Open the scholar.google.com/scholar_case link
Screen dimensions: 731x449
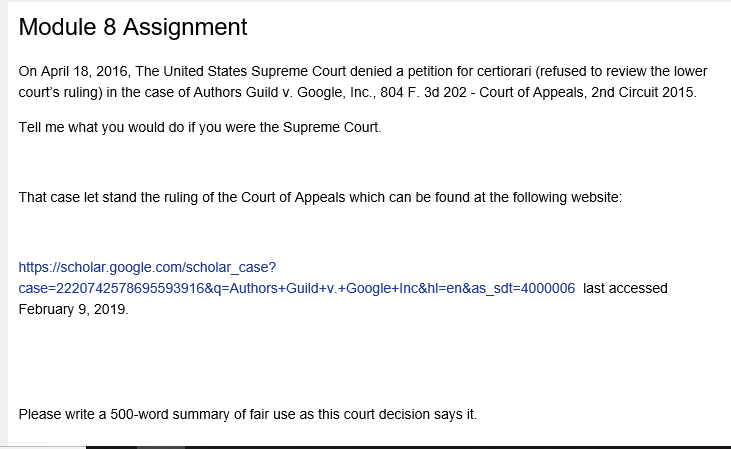click(147, 268)
